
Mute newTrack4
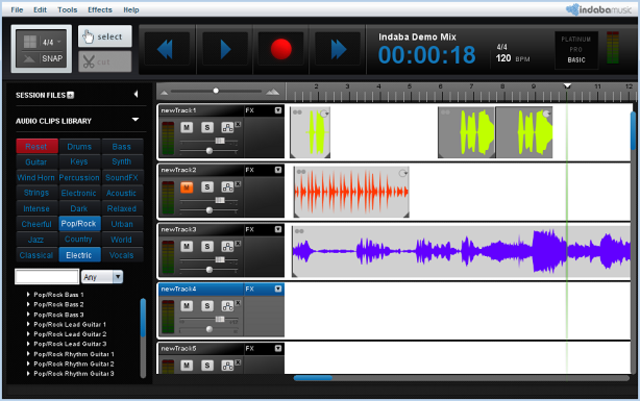tap(187, 305)
